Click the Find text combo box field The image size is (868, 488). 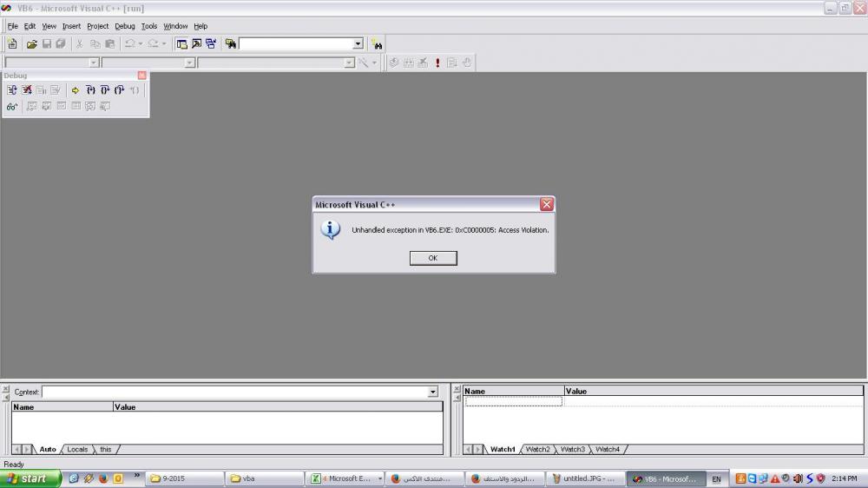(296, 43)
